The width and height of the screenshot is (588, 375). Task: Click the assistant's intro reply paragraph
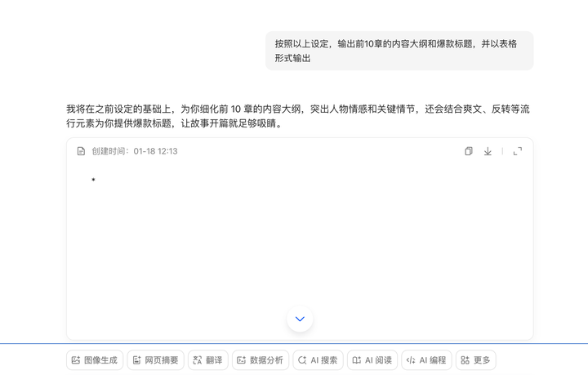coord(299,116)
